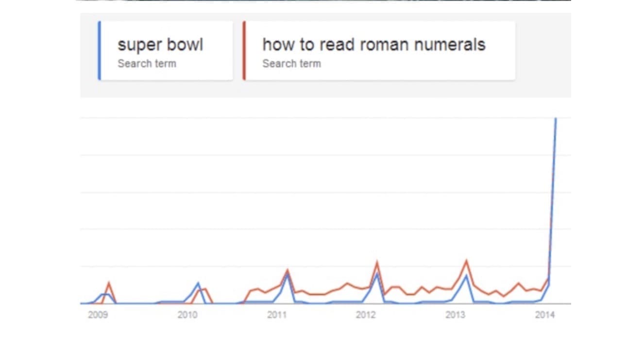Click the red line peak near 2009
The image size is (644, 341).
pyautogui.click(x=109, y=283)
